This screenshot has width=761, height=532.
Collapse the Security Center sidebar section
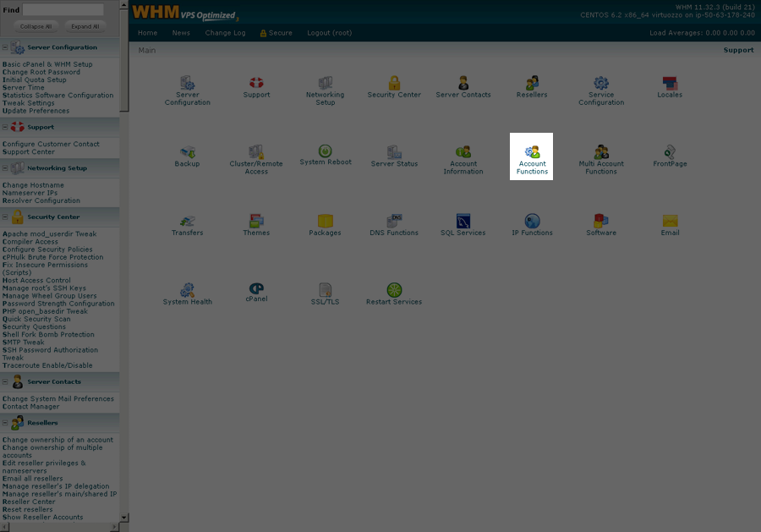click(x=5, y=217)
